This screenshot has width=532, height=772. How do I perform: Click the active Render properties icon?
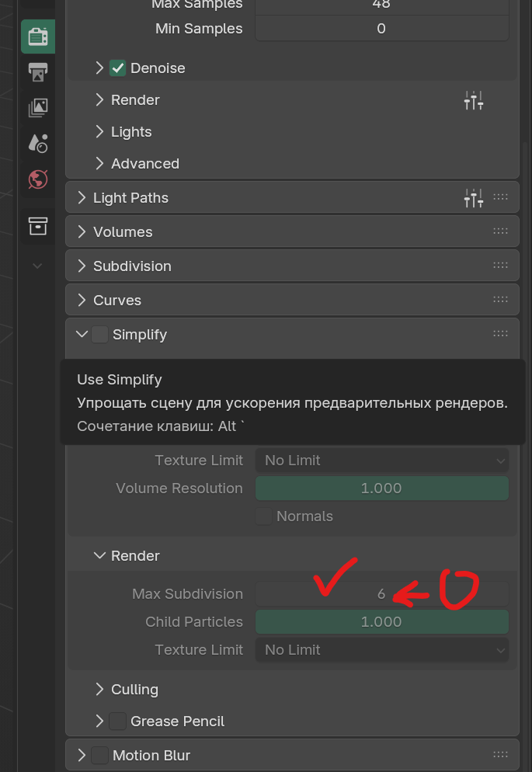37,37
